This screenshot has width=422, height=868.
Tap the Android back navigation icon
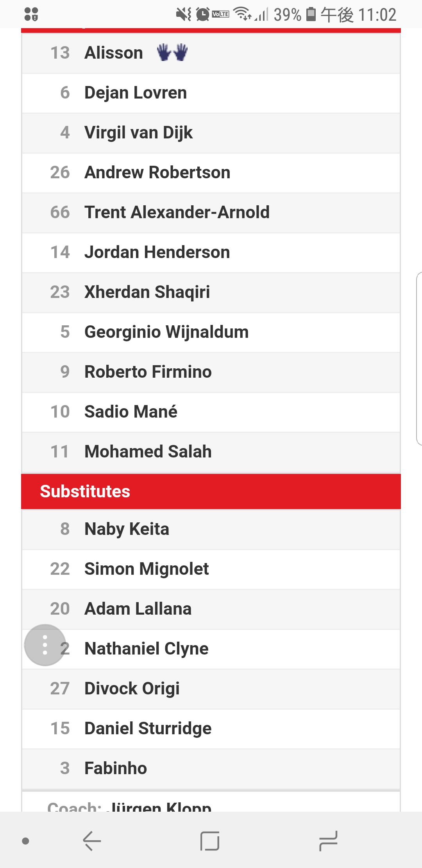point(92,841)
